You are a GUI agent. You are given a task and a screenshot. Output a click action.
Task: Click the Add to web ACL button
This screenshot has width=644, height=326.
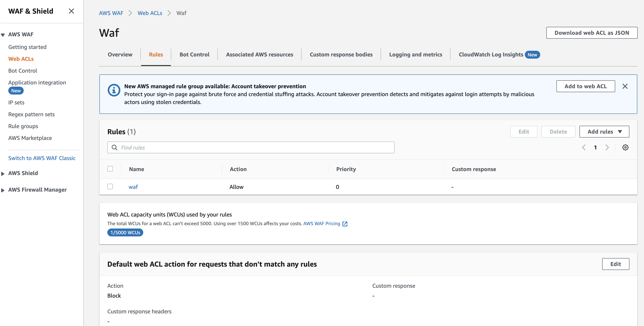[586, 86]
